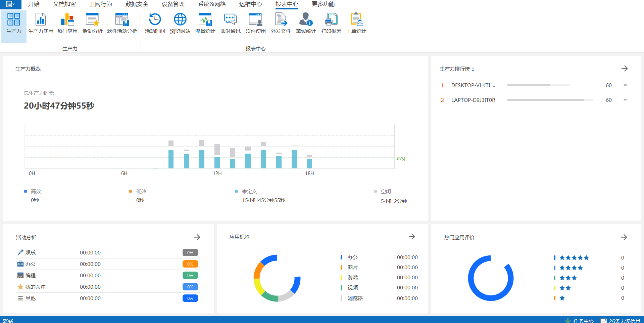Image resolution: width=644 pixels, height=323 pixels.
Task: Select 娱乐 activity row
Action: (108, 252)
